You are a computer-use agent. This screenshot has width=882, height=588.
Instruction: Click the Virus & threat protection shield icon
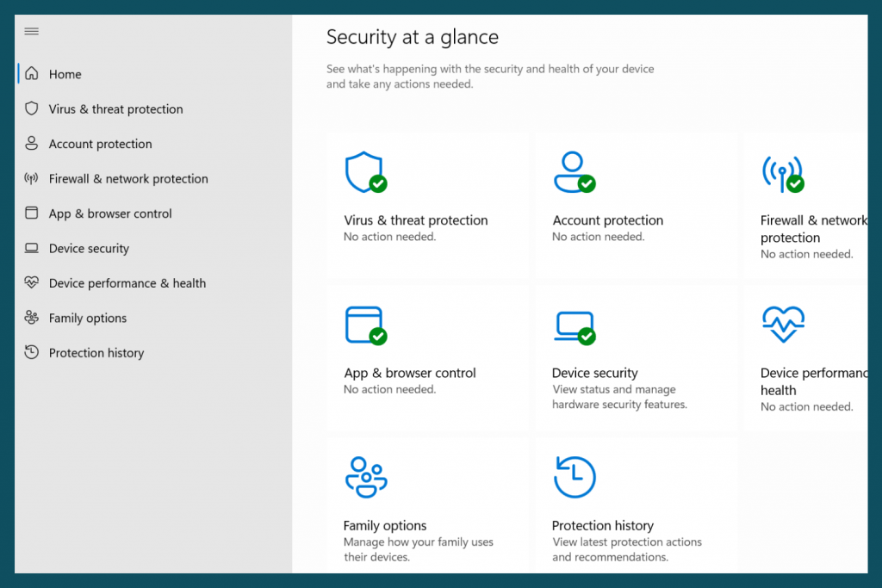(365, 171)
